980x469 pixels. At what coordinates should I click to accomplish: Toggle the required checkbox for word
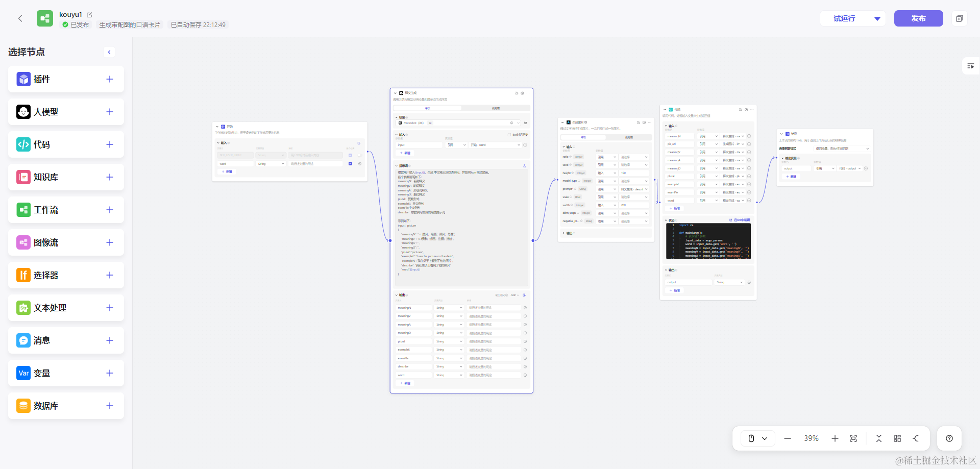[x=350, y=164]
